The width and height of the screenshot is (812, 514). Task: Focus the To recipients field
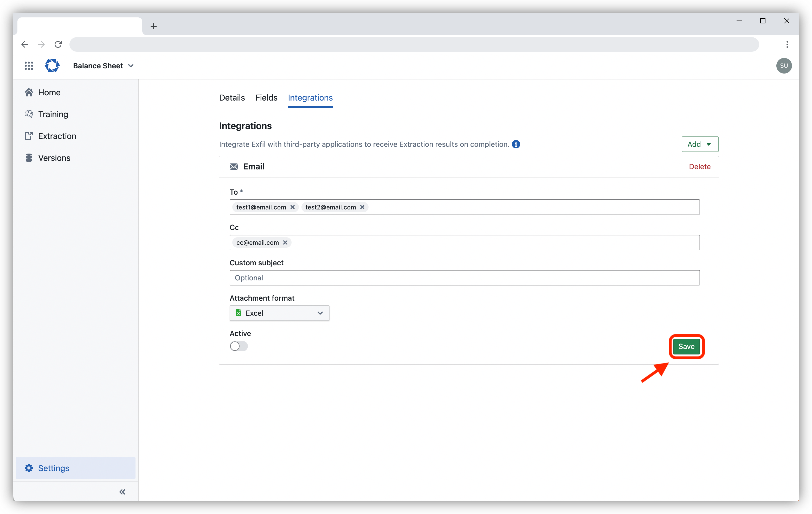pyautogui.click(x=465, y=207)
